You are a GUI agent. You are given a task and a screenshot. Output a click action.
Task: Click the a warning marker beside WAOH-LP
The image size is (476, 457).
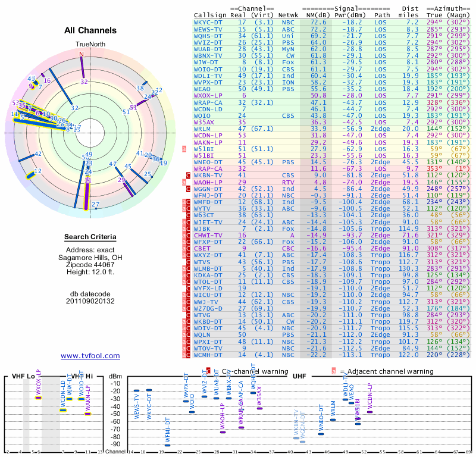click(x=184, y=182)
